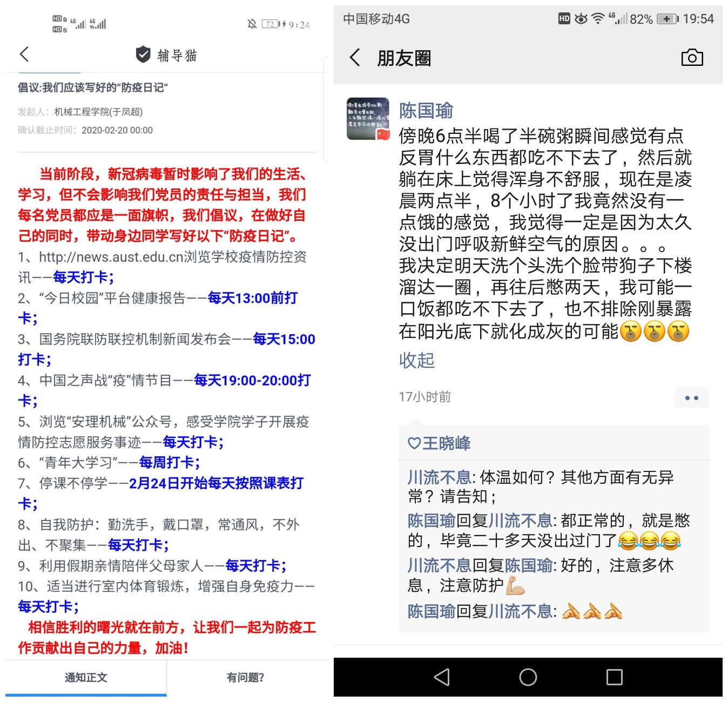This screenshot has width=728, height=702.
Task: Tap the Android back triangle button
Action: click(442, 677)
